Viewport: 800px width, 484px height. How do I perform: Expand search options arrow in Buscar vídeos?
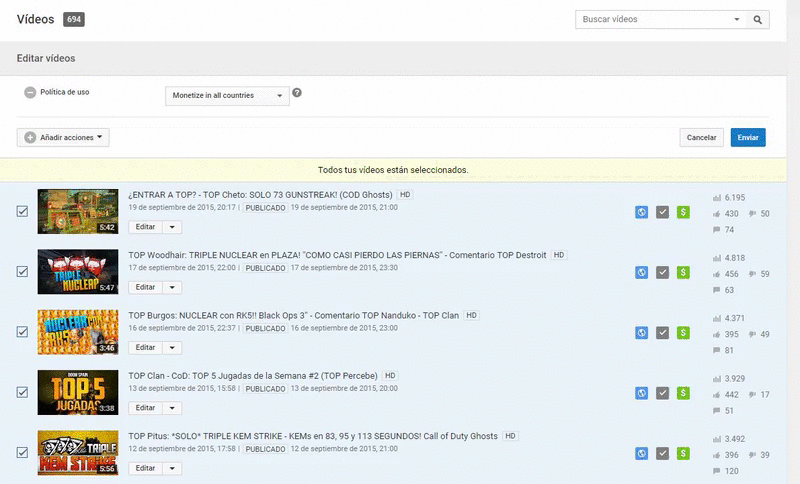pyautogui.click(x=737, y=19)
